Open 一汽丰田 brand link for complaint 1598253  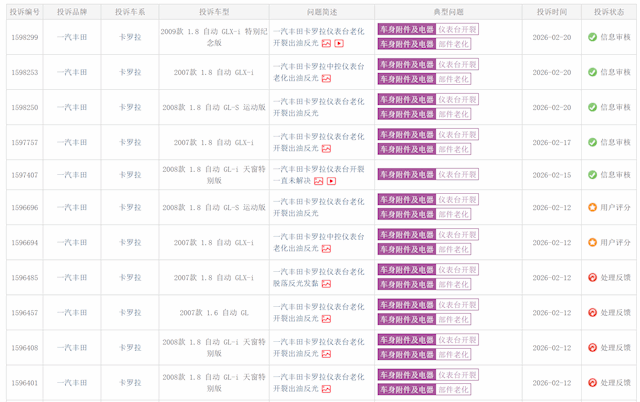72,72
